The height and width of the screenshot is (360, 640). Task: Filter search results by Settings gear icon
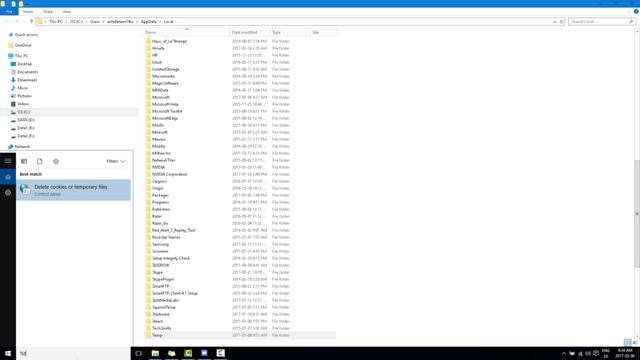[56, 161]
